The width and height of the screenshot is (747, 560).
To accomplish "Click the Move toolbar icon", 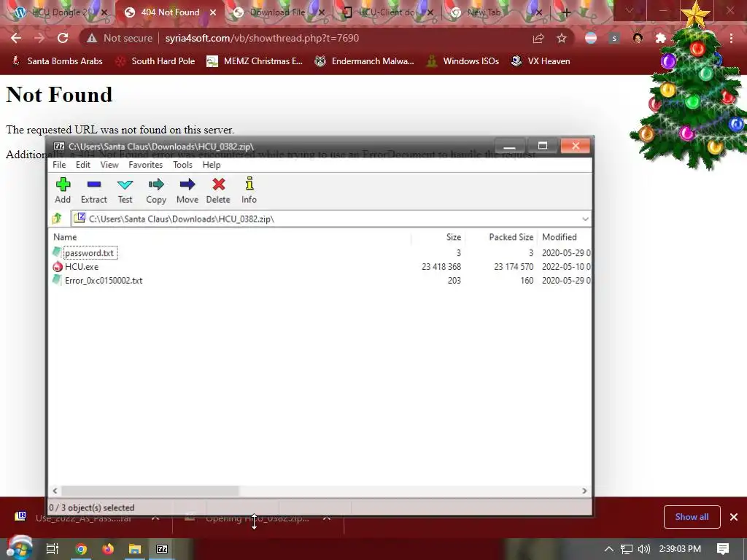I will 187,190.
